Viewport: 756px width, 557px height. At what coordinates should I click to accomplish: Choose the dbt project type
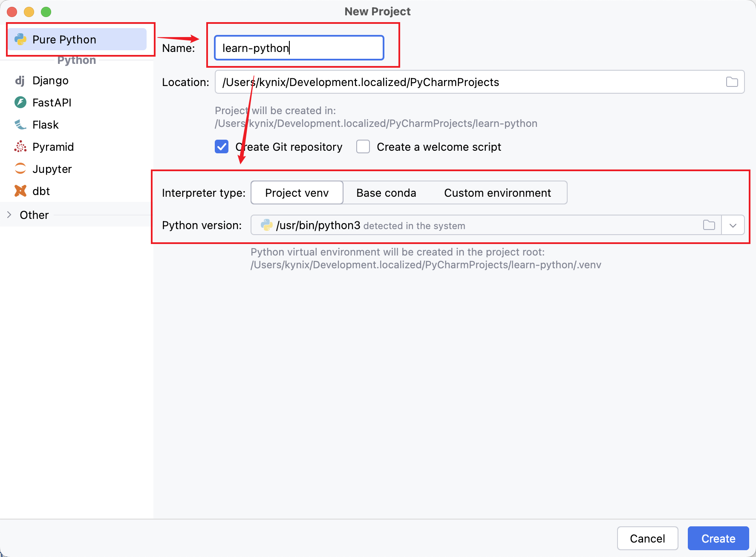pyautogui.click(x=77, y=191)
